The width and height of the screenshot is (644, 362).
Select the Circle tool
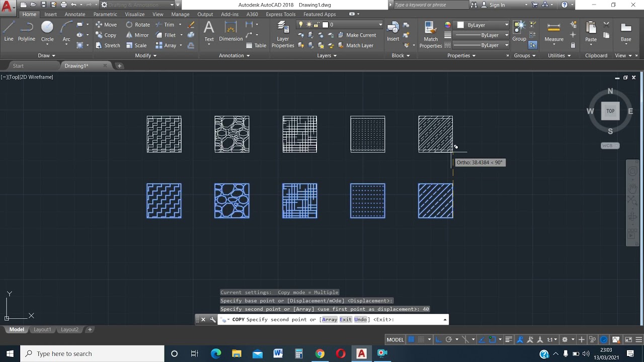[47, 31]
